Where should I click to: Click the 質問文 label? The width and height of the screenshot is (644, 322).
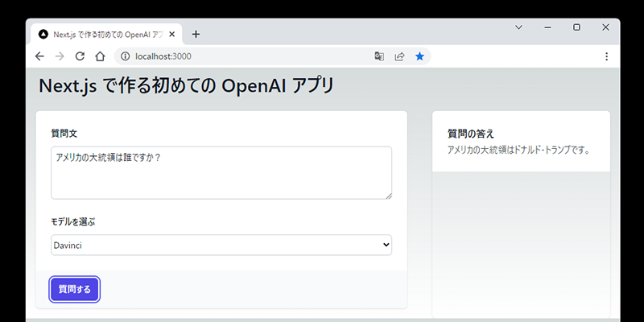coord(64,133)
